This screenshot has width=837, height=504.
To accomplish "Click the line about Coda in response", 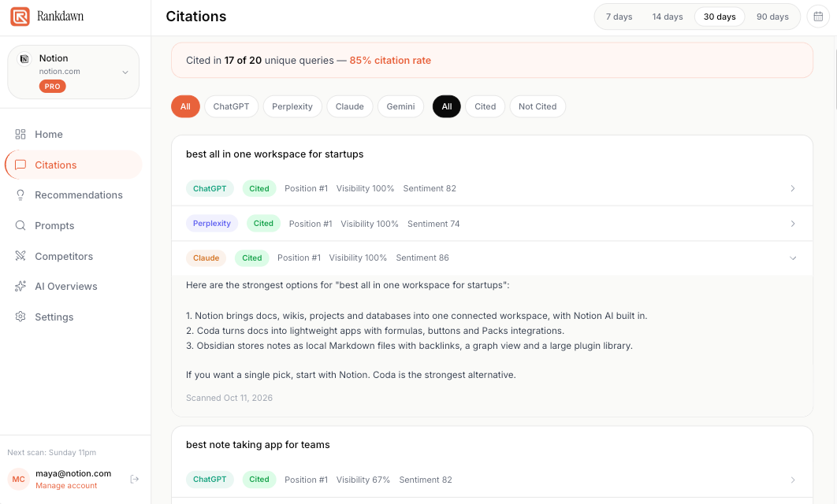I will 374,331.
